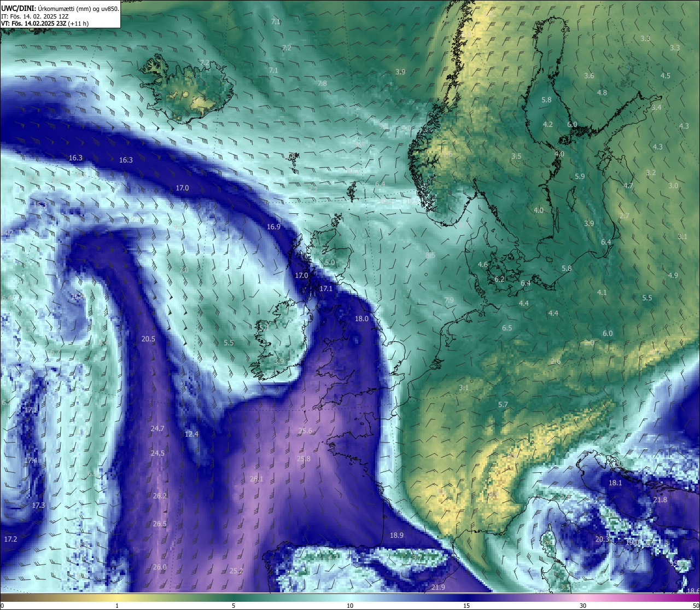The height and width of the screenshot is (610, 700).
Task: Click the 17.4 value on the left edge
Action: (31, 461)
